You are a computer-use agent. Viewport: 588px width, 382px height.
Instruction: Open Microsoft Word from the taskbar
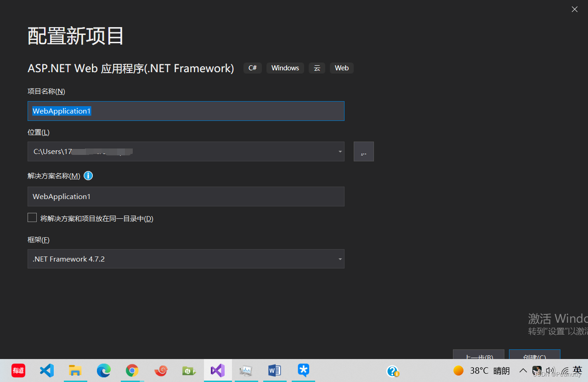tap(274, 371)
